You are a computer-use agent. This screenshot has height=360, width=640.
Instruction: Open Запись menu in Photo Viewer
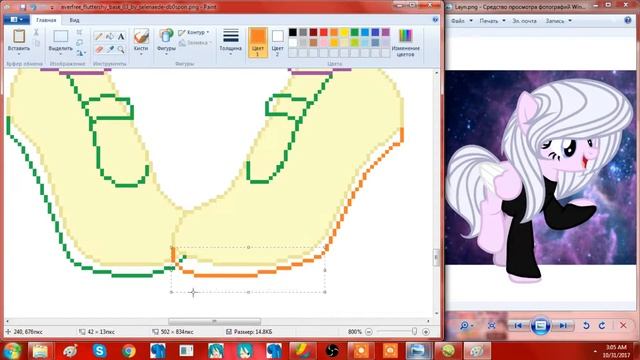(558, 20)
